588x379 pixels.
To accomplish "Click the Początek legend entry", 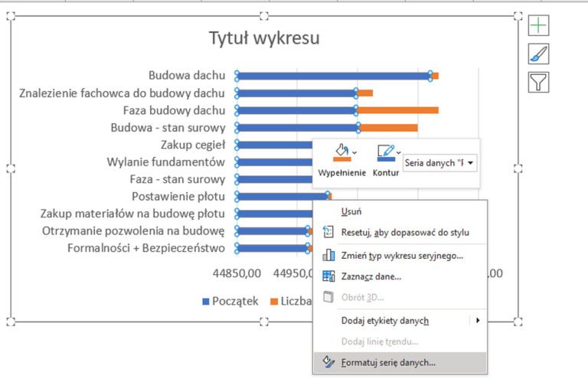I will click(x=230, y=302).
